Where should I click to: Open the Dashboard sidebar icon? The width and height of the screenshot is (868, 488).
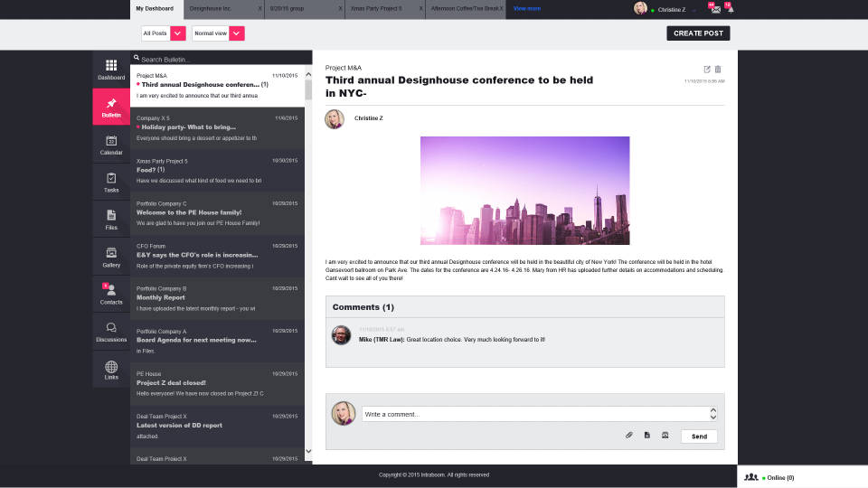(111, 70)
